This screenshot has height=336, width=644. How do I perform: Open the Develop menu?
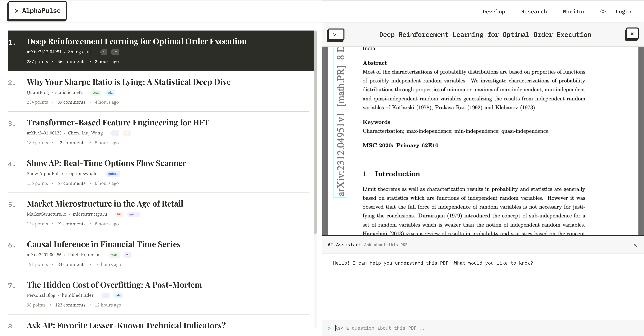pos(494,12)
